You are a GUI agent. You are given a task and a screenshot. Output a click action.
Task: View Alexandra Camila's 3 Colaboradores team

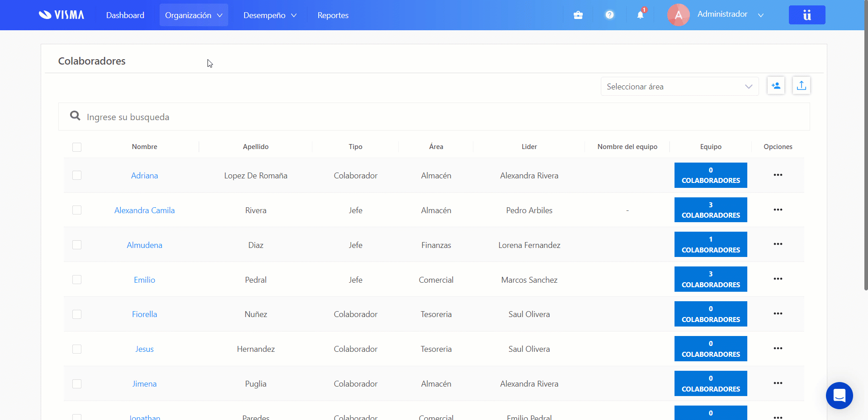711,210
